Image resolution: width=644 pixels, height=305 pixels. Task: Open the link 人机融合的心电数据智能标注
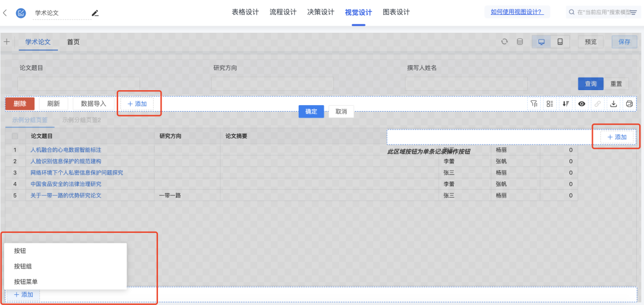66,150
